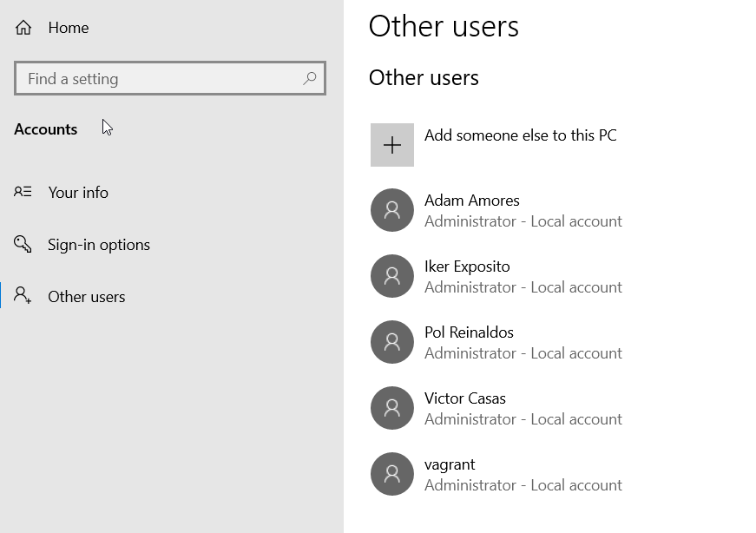
Task: Click the plus icon to add someone
Action: click(x=392, y=145)
